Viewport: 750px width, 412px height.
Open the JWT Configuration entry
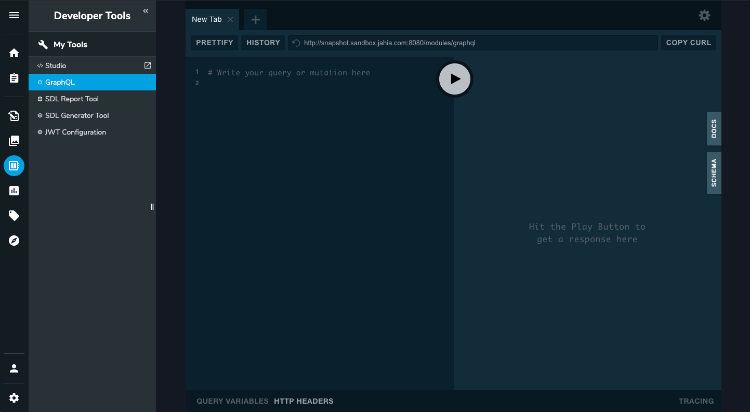[92, 132]
